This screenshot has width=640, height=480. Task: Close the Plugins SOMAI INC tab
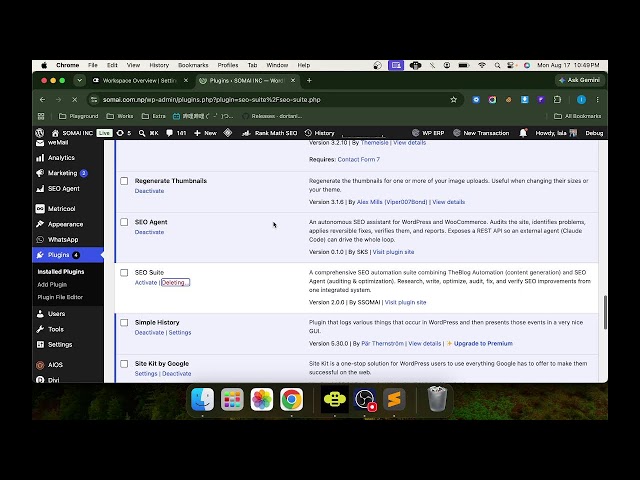click(x=293, y=81)
